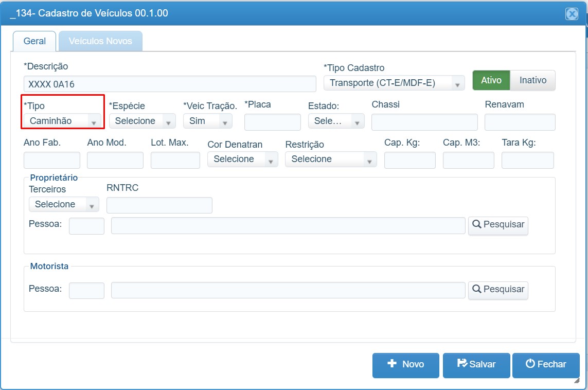
Task: Click the Placa input field
Action: pos(273,122)
